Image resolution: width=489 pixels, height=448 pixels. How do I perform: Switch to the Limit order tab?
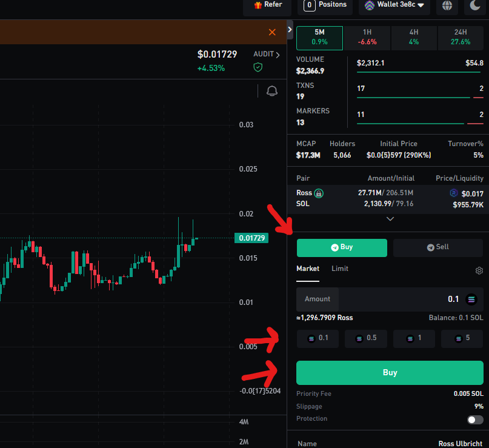tap(340, 269)
